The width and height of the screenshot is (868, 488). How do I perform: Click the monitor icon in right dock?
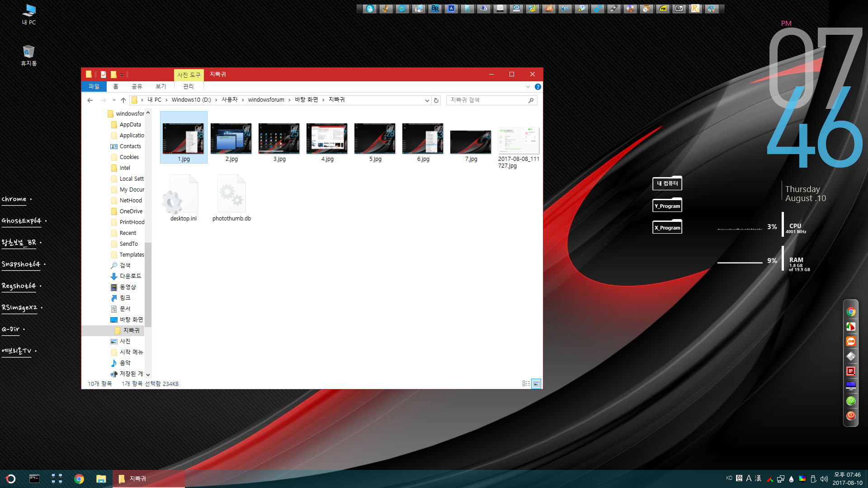click(x=851, y=386)
